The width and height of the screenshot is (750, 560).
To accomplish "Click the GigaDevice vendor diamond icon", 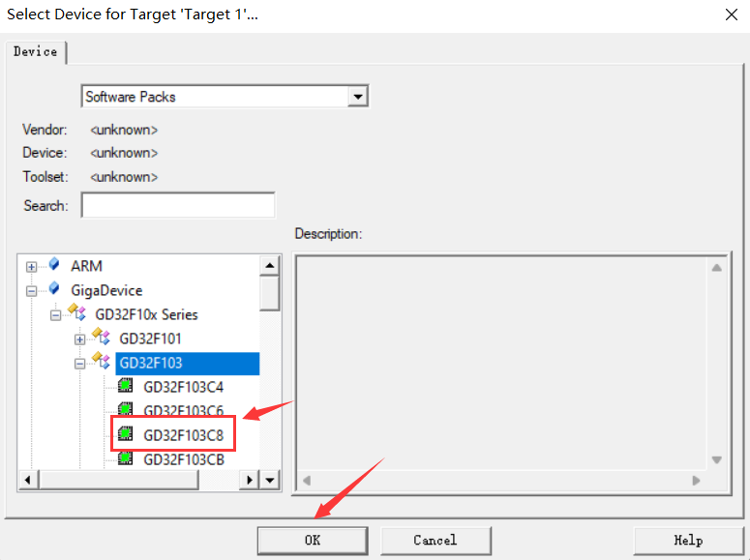I will 54,289.
